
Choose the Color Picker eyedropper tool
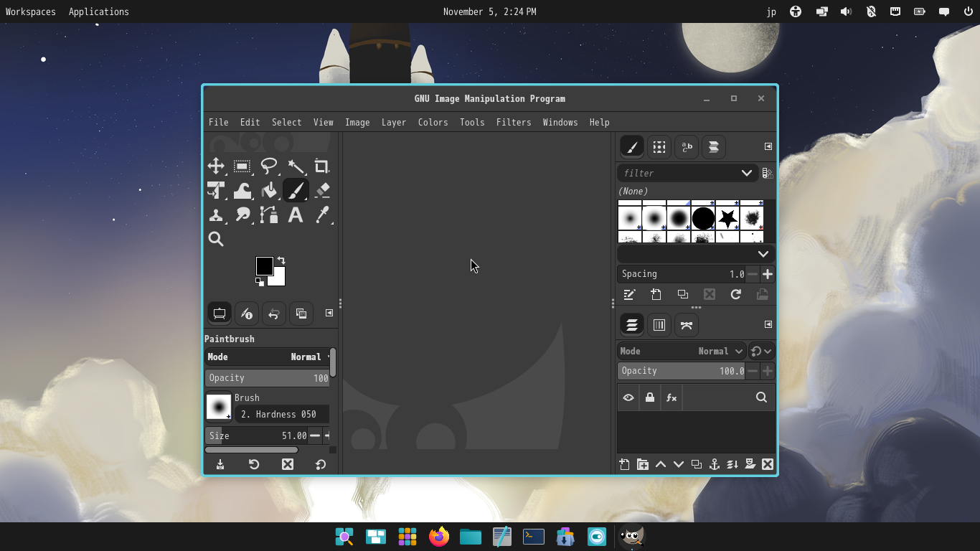click(322, 215)
